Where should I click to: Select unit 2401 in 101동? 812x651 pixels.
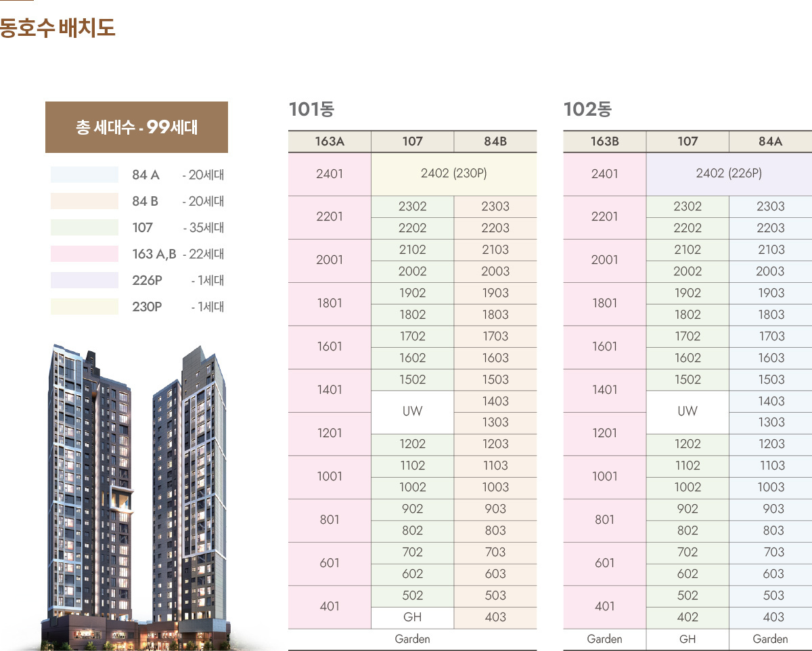330,174
